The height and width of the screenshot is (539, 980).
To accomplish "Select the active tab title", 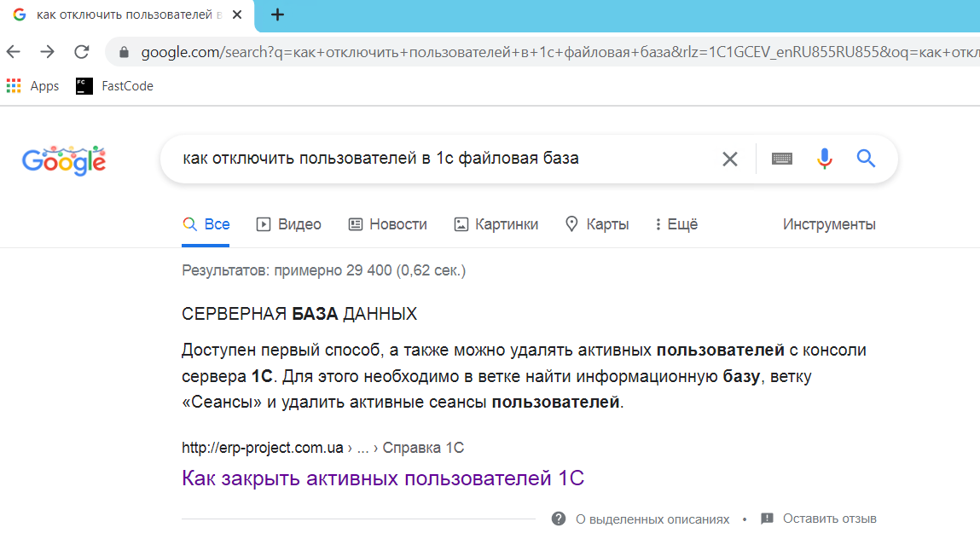I will coord(129,15).
